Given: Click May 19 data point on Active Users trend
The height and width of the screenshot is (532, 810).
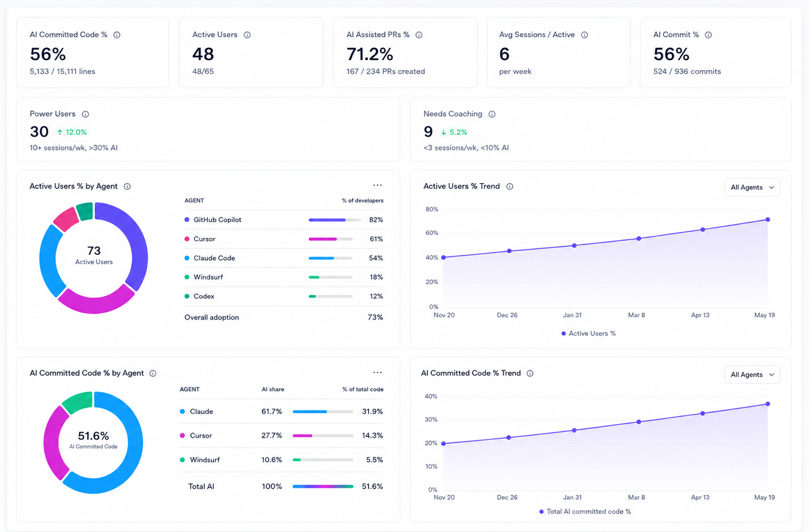Looking at the screenshot, I should tap(768, 220).
